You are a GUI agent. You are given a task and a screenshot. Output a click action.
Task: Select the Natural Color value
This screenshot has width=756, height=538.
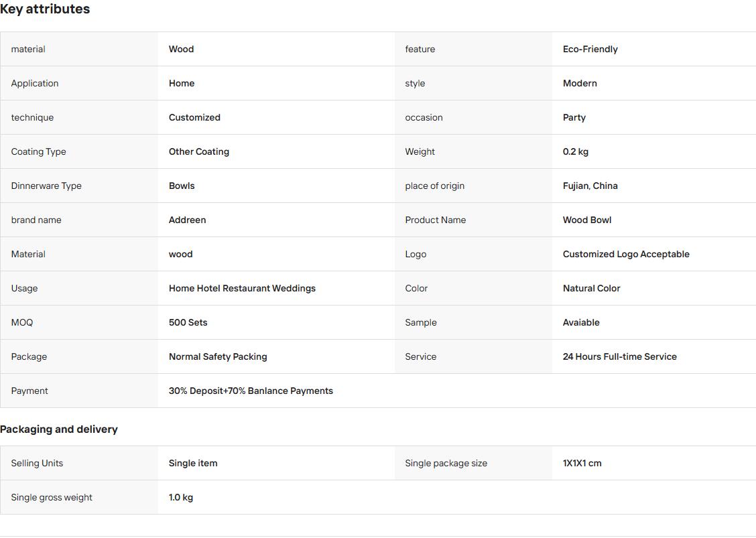pos(591,289)
